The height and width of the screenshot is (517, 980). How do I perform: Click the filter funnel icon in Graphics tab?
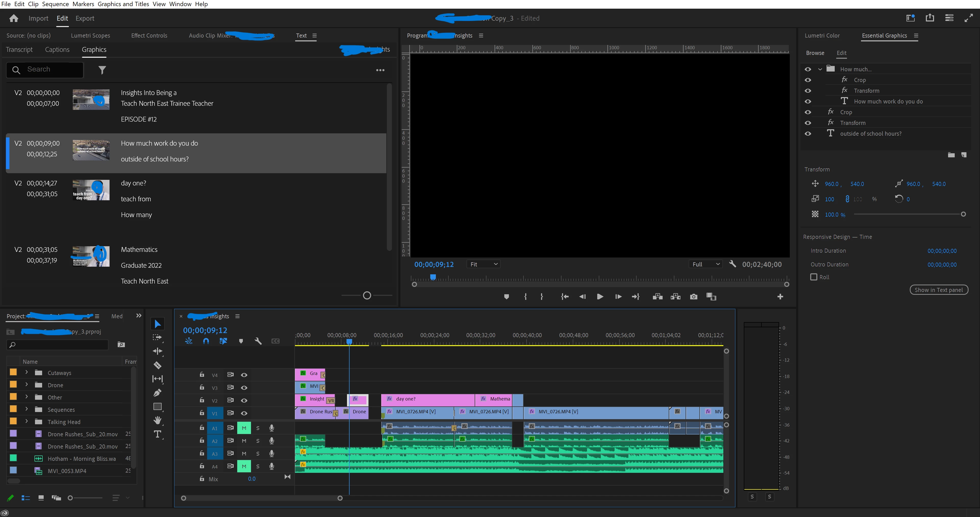coord(102,70)
